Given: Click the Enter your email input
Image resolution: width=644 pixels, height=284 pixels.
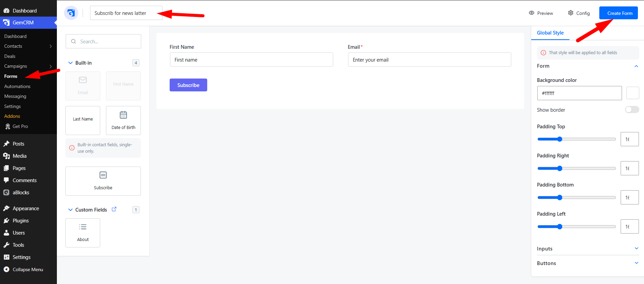Looking at the screenshot, I should 429,60.
